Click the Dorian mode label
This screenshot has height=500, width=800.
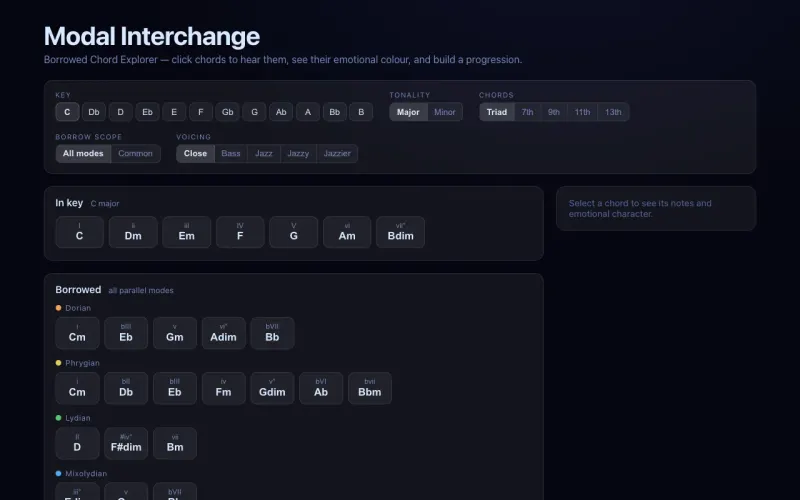click(78, 308)
